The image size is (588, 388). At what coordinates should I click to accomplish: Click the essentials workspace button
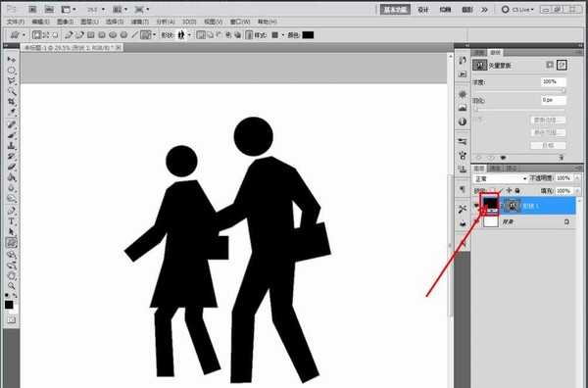pos(395,10)
